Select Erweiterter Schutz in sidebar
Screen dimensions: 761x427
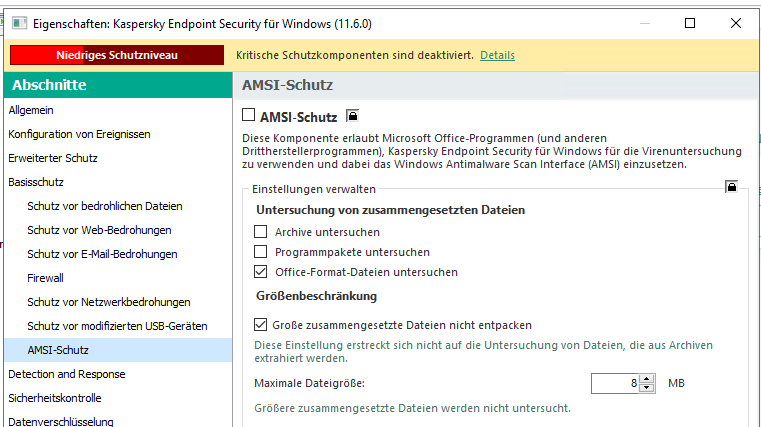click(x=53, y=158)
